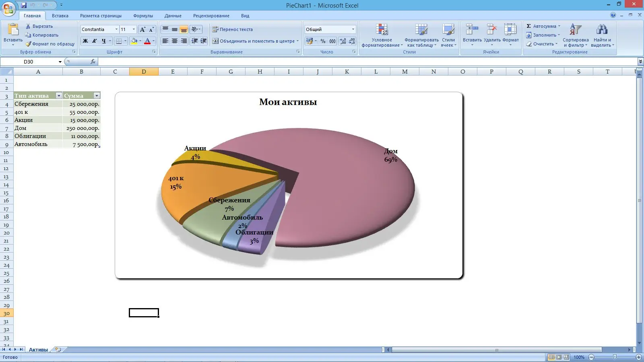Click the insert function fx button
The image size is (644, 362).
[x=93, y=62]
